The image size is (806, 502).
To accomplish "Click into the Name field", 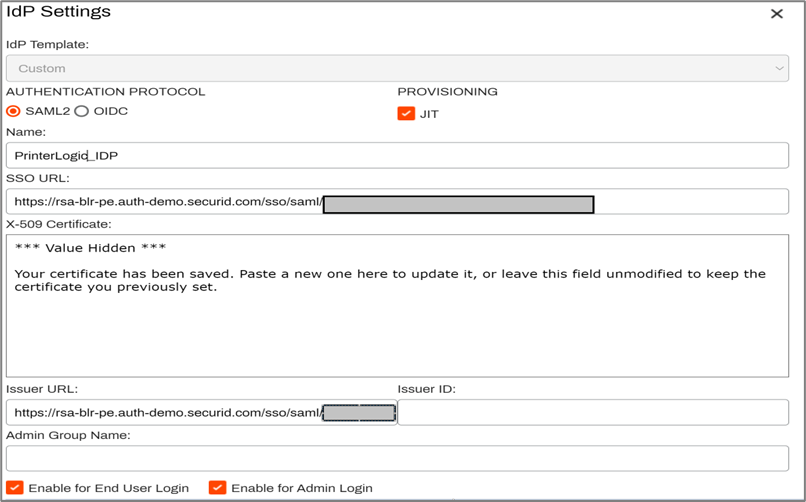I will click(x=396, y=155).
